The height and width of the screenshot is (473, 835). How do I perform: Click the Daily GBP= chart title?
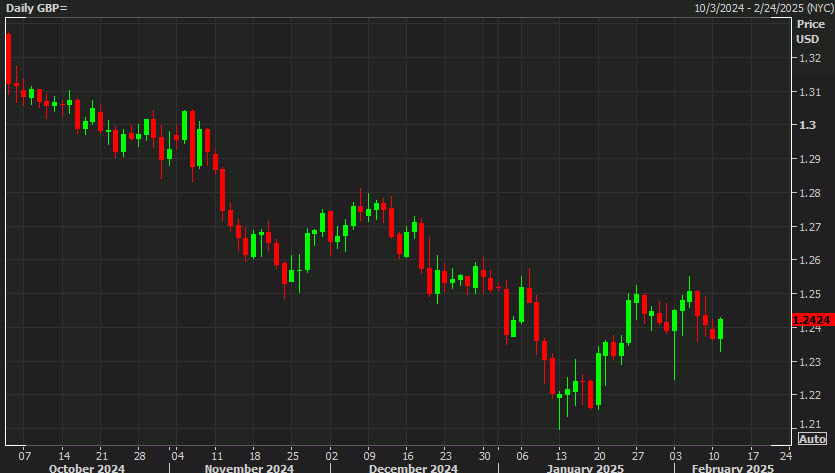point(37,8)
